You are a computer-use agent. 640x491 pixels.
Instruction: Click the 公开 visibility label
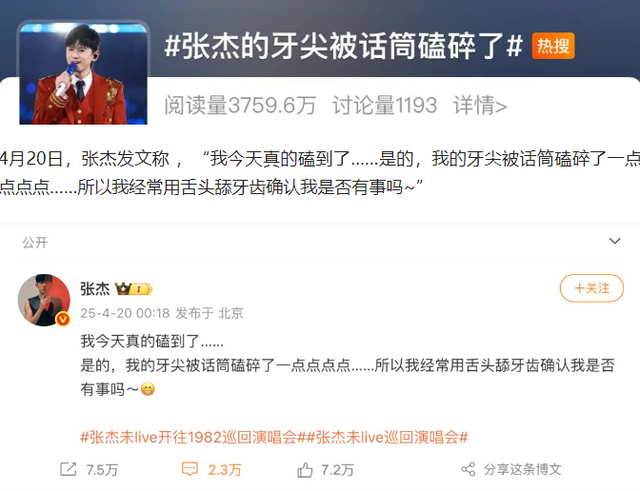(x=35, y=242)
